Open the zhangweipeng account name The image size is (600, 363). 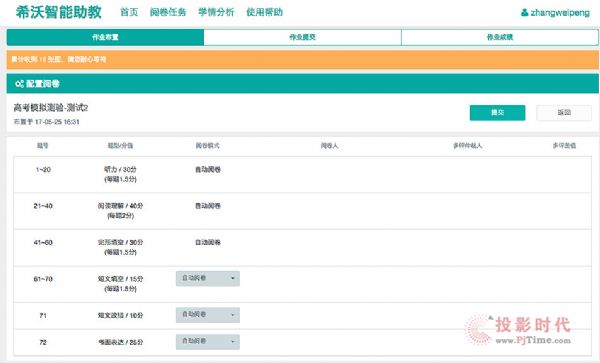[560, 13]
